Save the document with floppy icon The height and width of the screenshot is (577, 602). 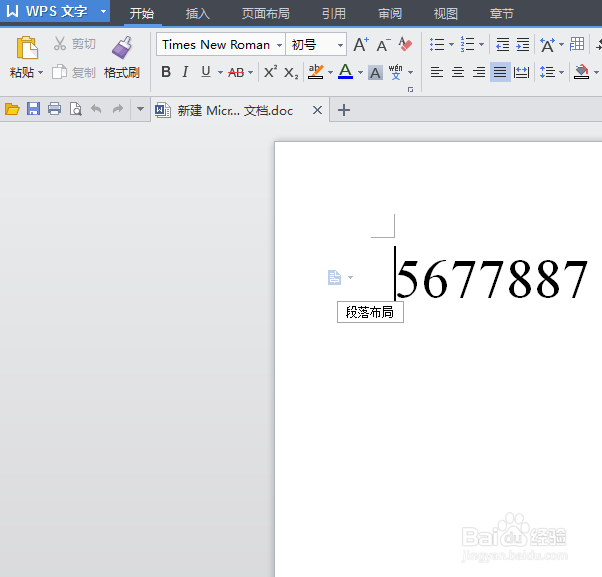click(33, 109)
